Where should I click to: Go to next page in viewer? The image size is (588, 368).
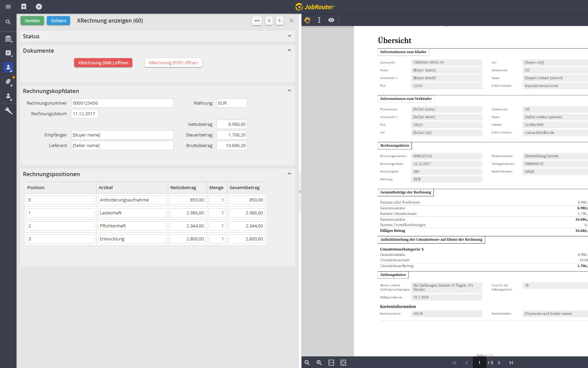pyautogui.click(x=499, y=363)
